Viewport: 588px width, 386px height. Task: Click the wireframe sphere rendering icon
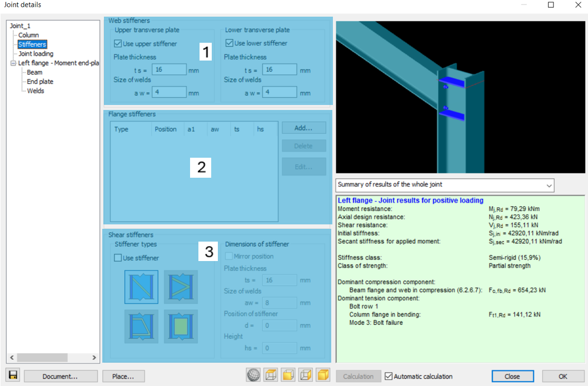point(253,375)
